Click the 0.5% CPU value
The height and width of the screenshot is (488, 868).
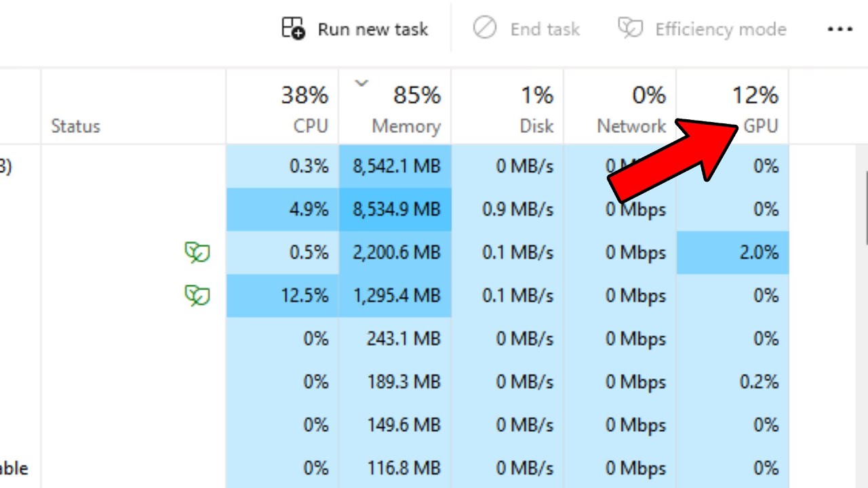click(x=309, y=253)
